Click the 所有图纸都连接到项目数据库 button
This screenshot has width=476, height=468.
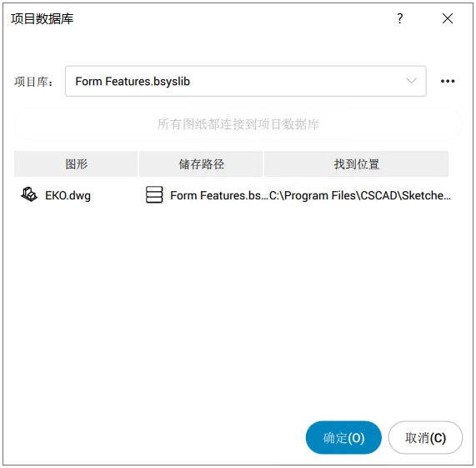point(238,124)
